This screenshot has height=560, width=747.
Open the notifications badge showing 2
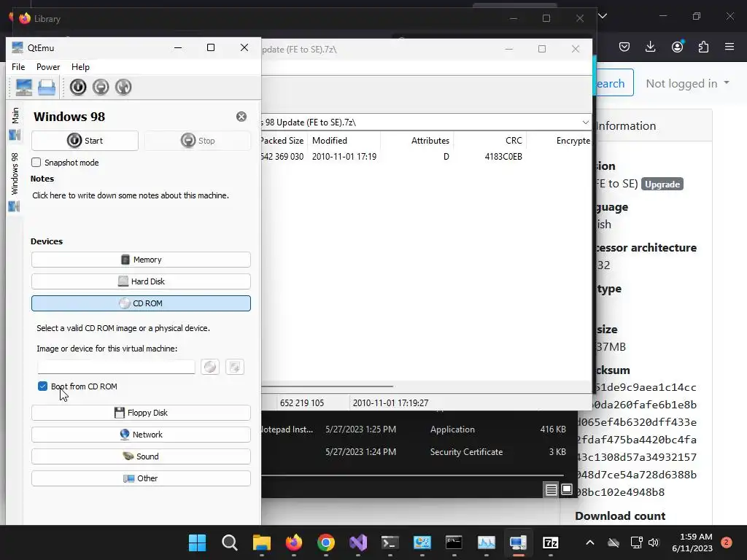point(727,542)
